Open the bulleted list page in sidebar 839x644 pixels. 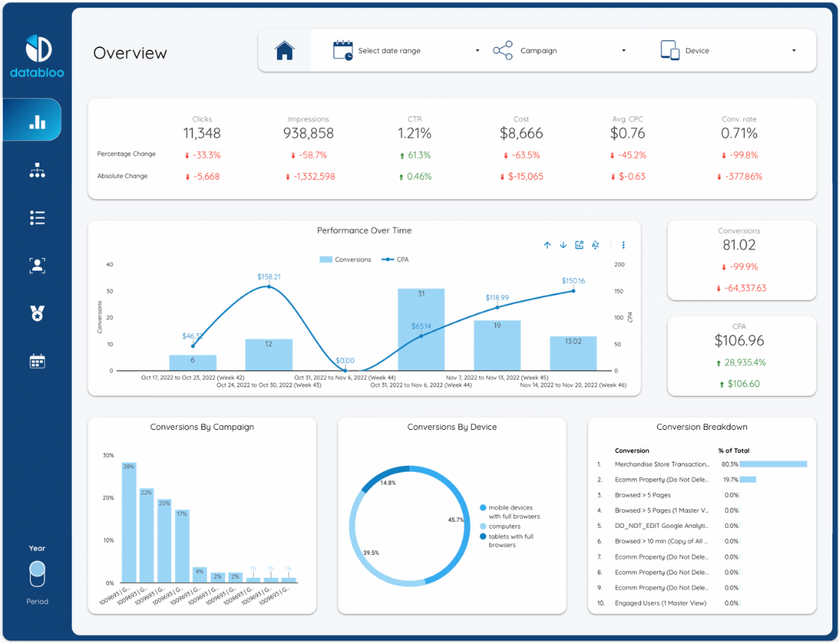pos(37,218)
